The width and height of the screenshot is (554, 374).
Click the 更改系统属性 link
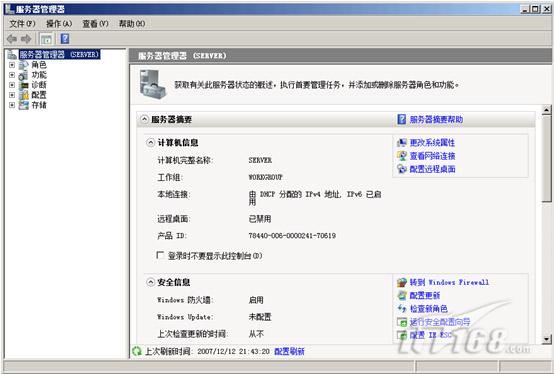(x=432, y=143)
